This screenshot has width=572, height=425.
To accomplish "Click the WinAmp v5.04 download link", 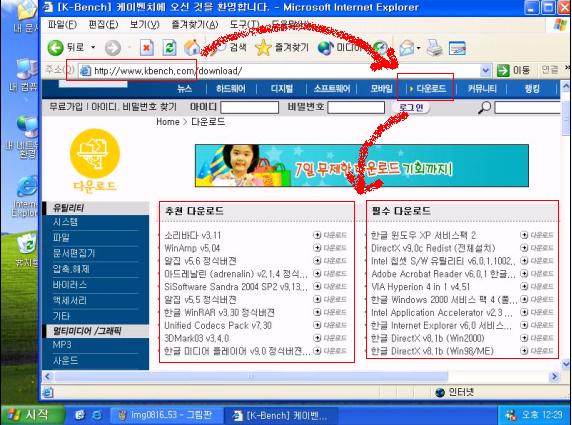I will coord(192,248).
